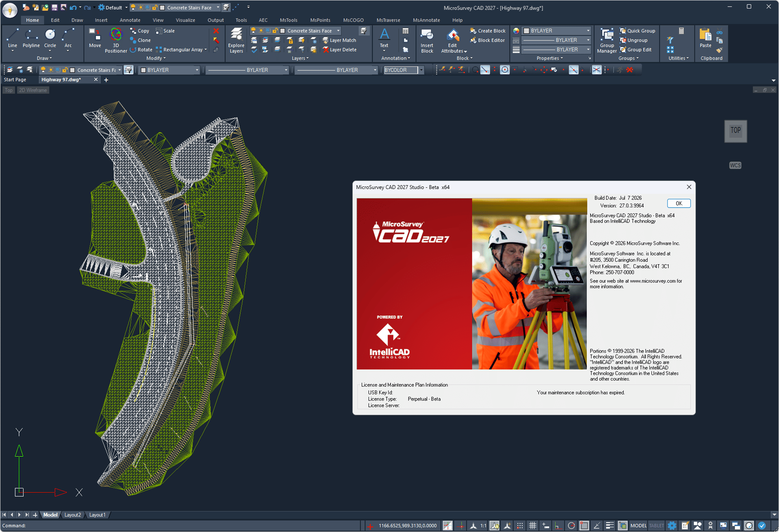Image resolution: width=779 pixels, height=532 pixels.
Task: Switch to the Start Page tab
Action: click(15, 79)
